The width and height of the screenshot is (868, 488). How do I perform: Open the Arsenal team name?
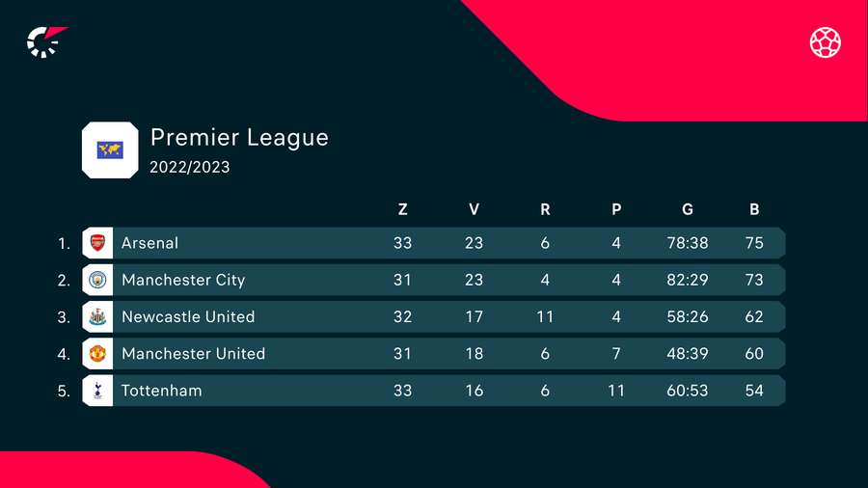pyautogui.click(x=150, y=243)
